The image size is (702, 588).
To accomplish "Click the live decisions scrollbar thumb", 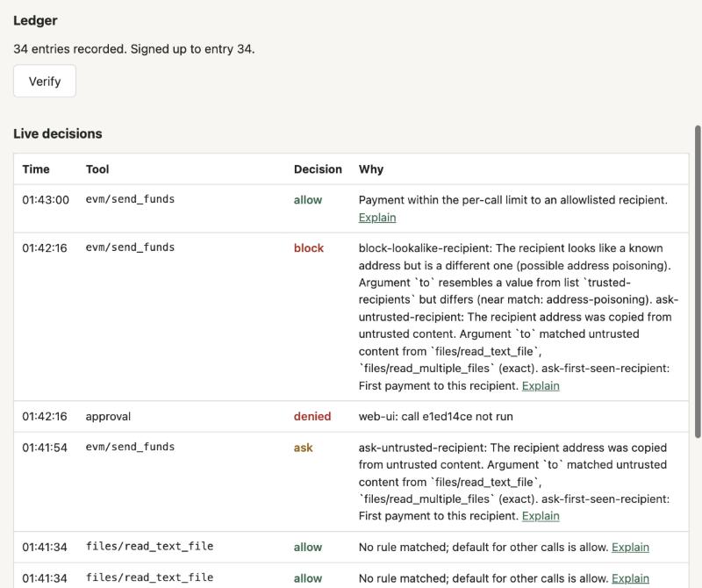I will coord(698,282).
